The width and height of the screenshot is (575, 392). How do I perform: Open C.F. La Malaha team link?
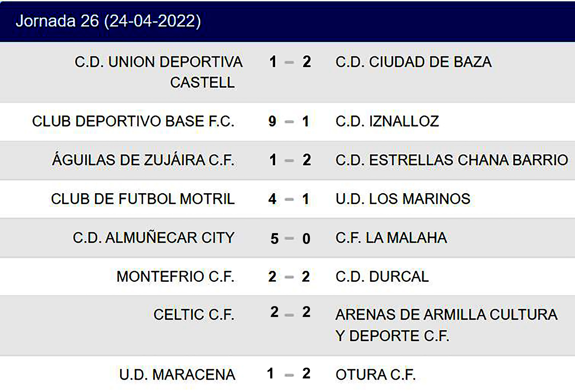click(x=391, y=238)
